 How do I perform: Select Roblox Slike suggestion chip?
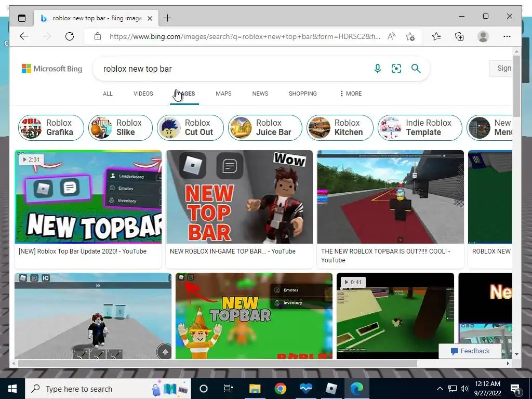point(121,128)
